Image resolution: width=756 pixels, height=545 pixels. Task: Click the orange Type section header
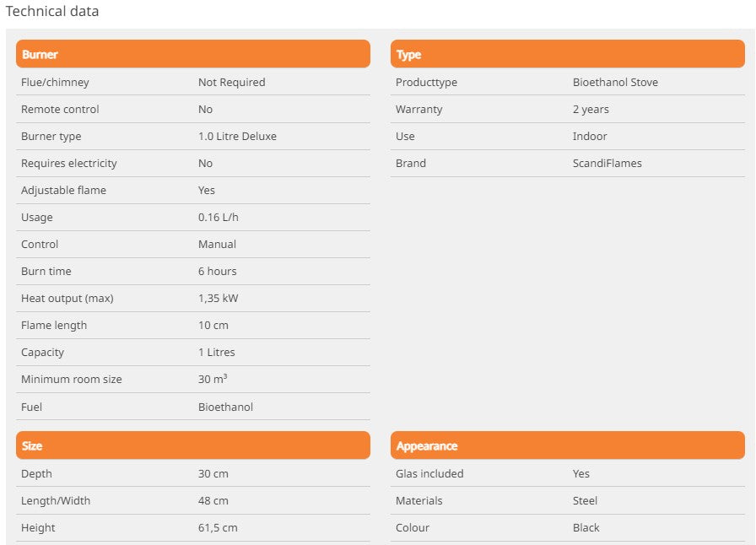567,54
